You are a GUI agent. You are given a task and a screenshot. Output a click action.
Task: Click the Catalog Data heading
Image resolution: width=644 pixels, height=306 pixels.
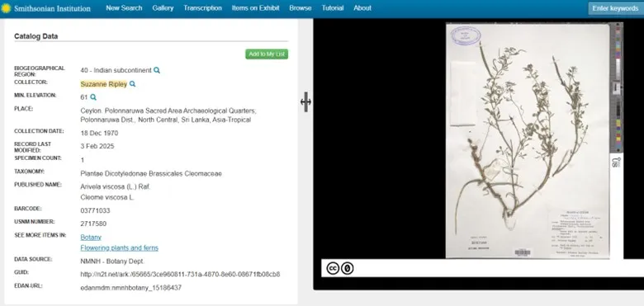coord(36,36)
